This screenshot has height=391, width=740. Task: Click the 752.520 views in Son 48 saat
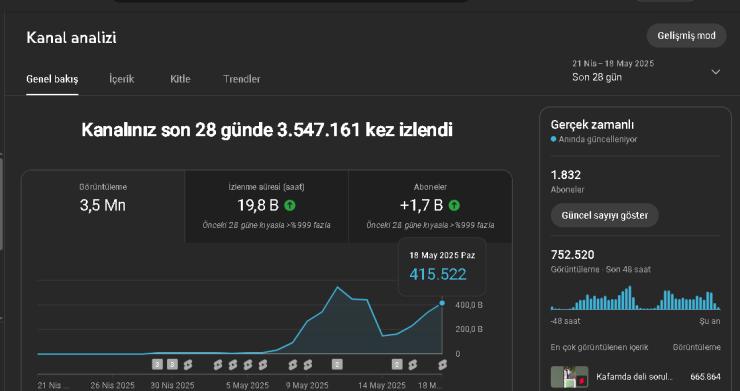click(x=572, y=255)
